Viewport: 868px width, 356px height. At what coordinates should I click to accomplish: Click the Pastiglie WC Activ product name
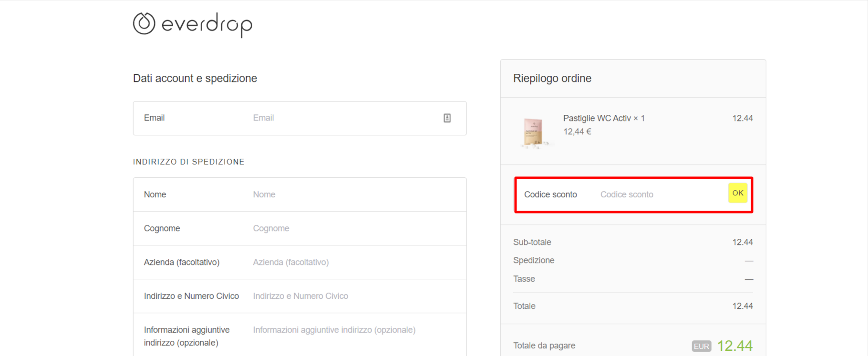597,118
